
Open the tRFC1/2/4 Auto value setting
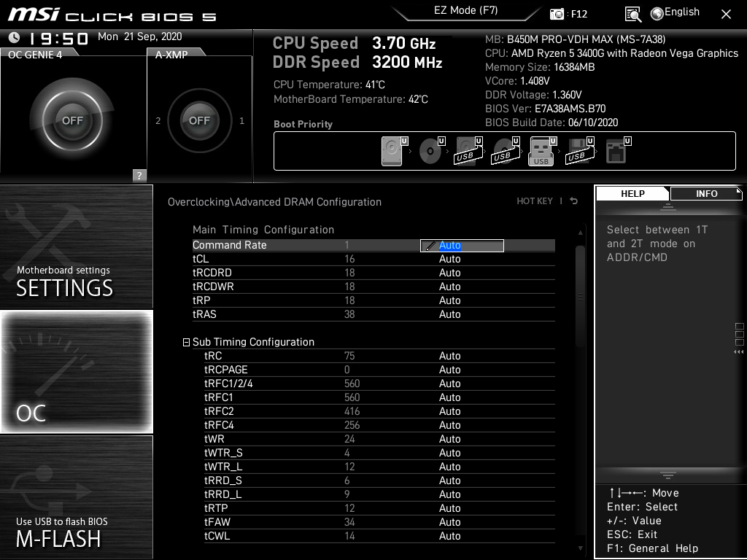(449, 384)
